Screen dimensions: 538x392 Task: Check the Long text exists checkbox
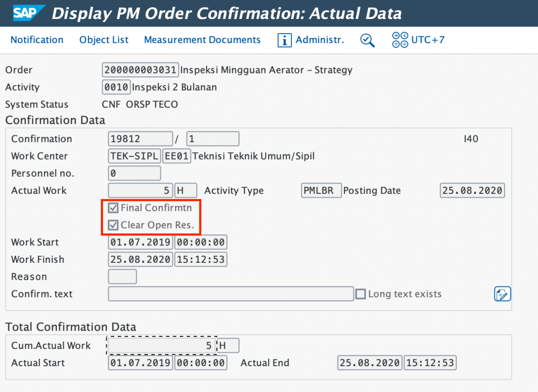(x=360, y=294)
